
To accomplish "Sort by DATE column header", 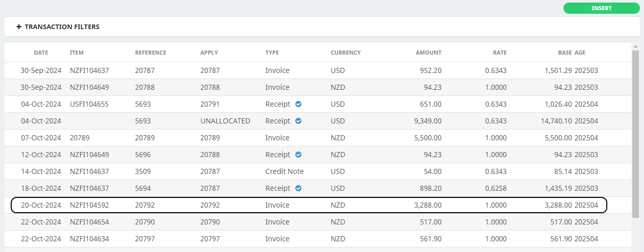I will (x=41, y=53).
